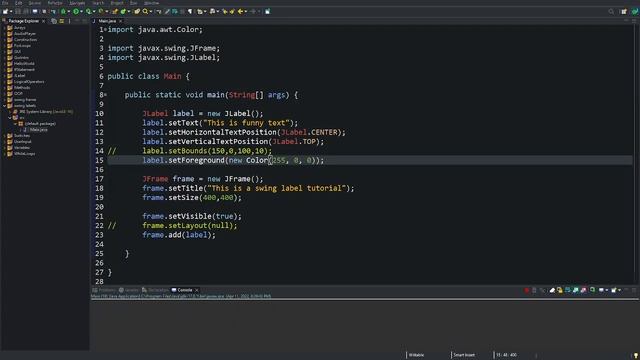
Task: Click line number 15 in the gutter
Action: coord(100,160)
